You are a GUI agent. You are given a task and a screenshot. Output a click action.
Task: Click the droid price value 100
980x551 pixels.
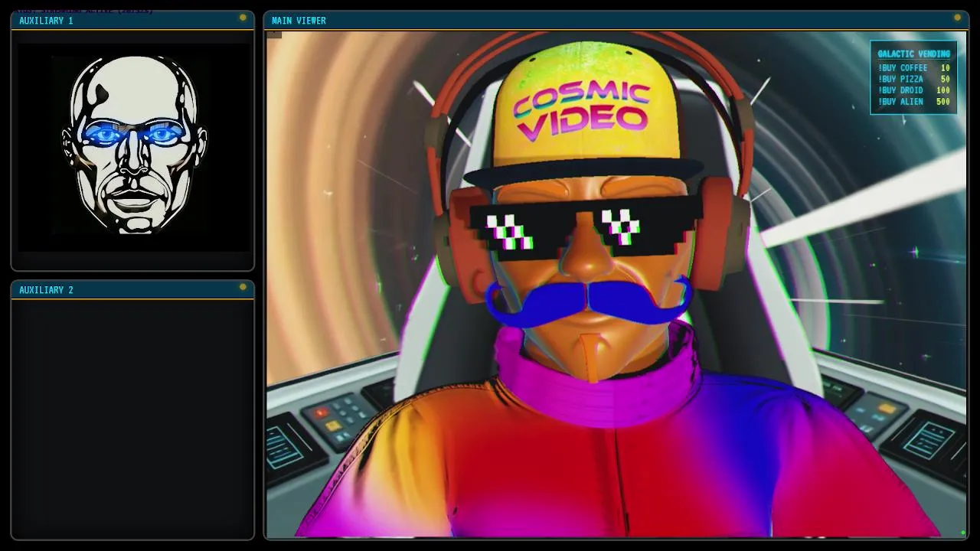coord(943,90)
